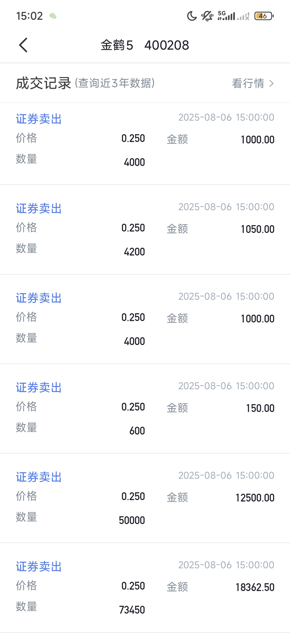Viewport: 290px width, 644px height.
Task: Tap the 查询近3年数据 hint text
Action: click(x=115, y=83)
